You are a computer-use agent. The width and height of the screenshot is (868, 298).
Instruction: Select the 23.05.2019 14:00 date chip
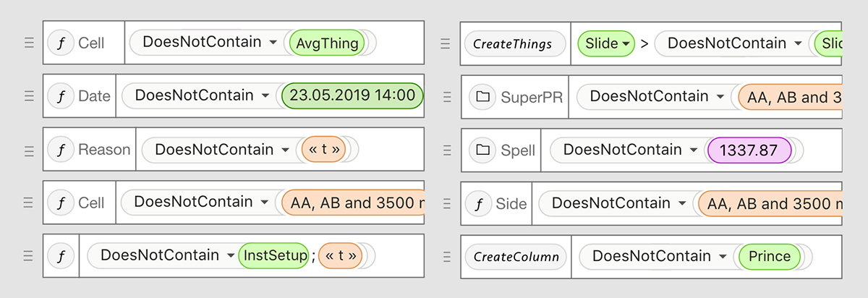point(352,95)
